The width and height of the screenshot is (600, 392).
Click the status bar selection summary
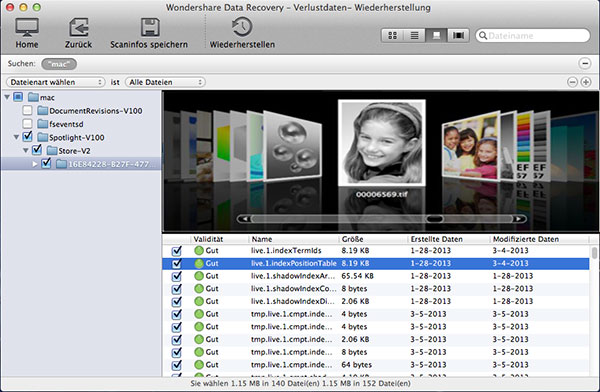point(300,384)
